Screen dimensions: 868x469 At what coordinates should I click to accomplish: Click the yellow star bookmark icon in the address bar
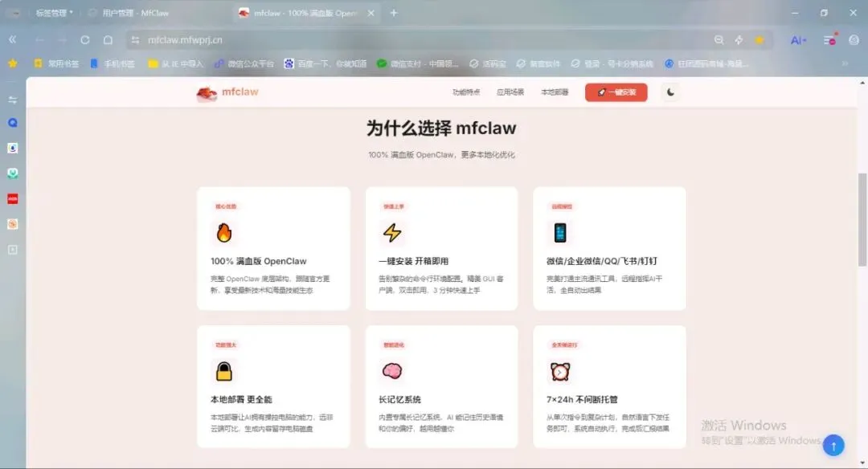point(759,40)
